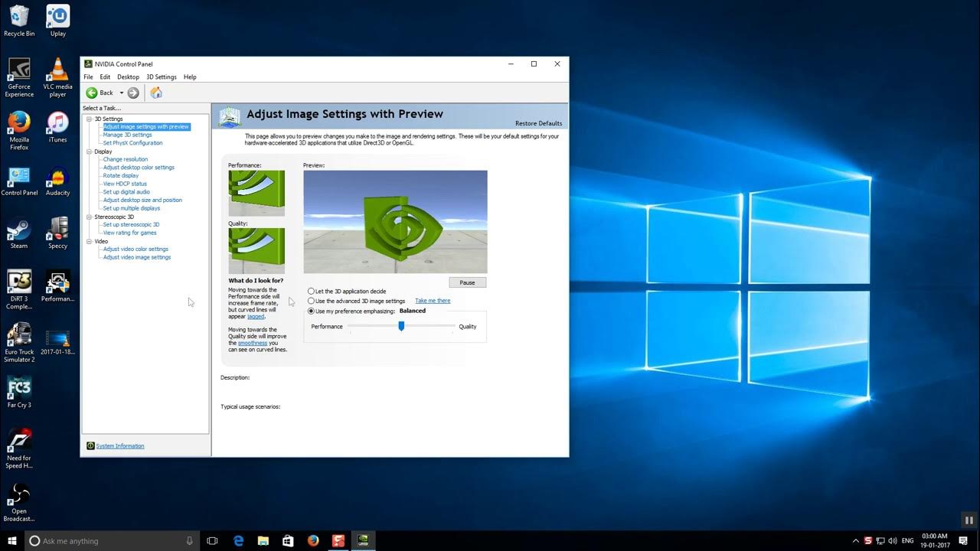Viewport: 980px width, 551px height.
Task: Select Mozilla Firefox desktop icon
Action: pyautogui.click(x=19, y=130)
